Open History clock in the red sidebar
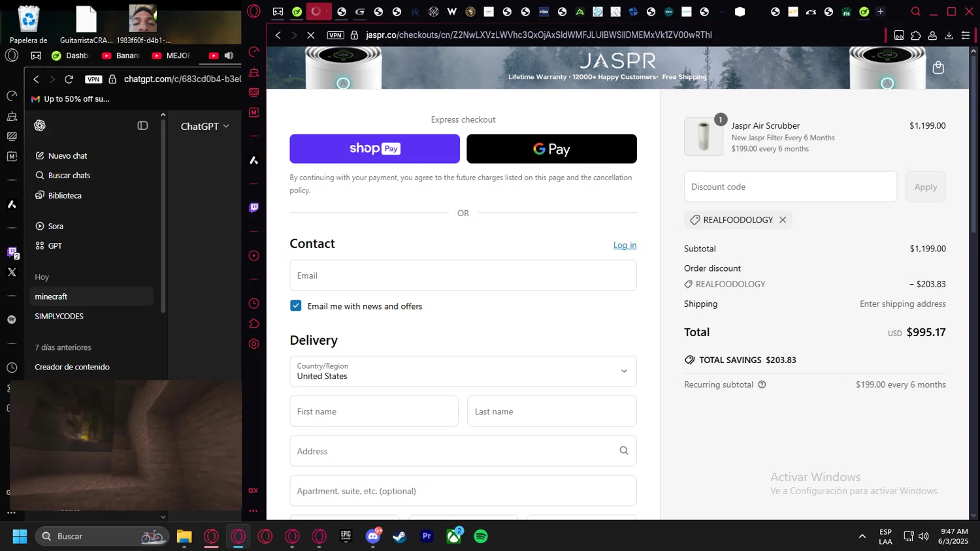This screenshot has height=551, width=980. click(x=254, y=304)
